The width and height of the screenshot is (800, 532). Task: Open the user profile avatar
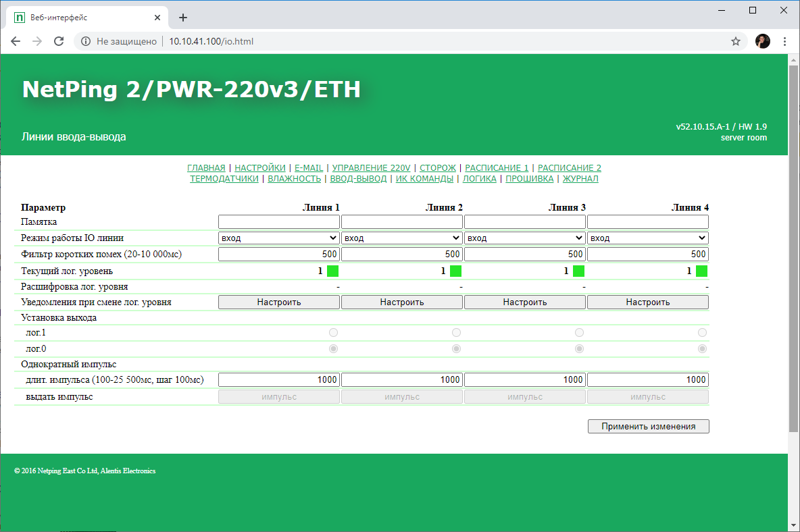point(762,41)
